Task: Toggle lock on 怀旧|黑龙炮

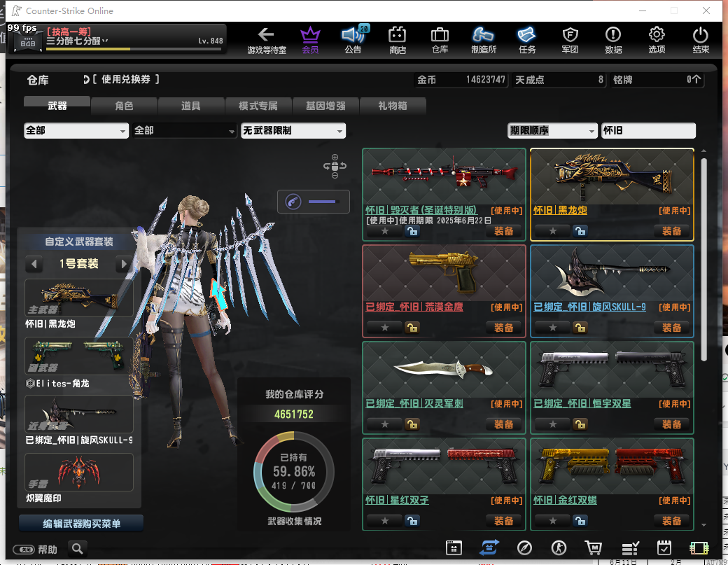Action: [x=580, y=231]
